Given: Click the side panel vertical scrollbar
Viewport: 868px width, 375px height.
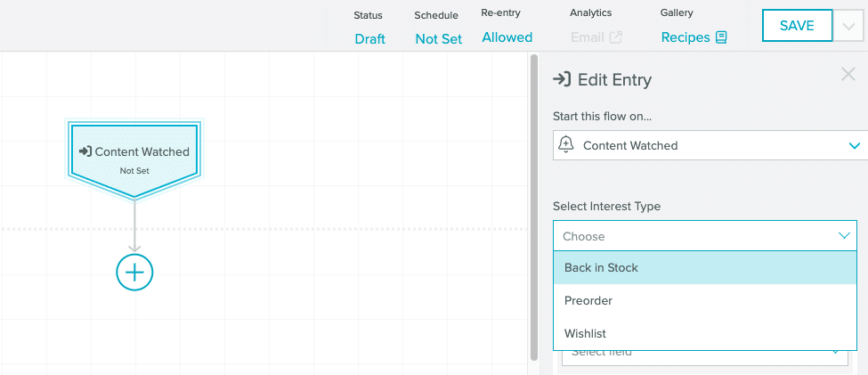Looking at the screenshot, I should [x=534, y=205].
